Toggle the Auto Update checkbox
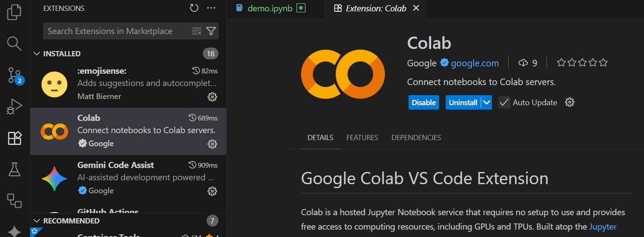This screenshot has height=237, width=644. coord(504,103)
